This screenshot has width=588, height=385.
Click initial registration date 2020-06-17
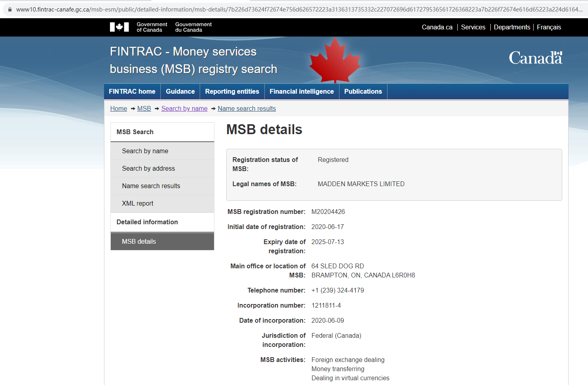click(x=328, y=227)
